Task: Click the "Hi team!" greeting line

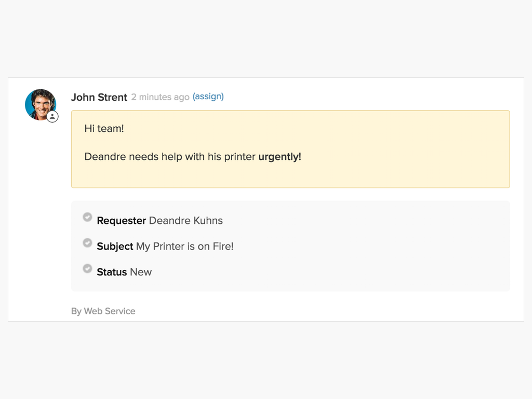Action: click(104, 128)
